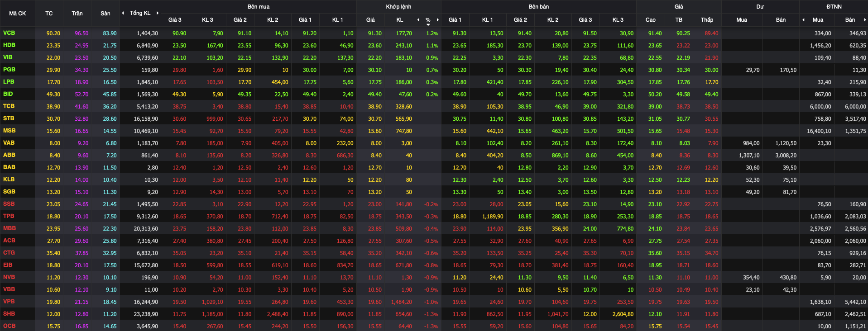Click the Bán header under Dư
This screenshot has width=868, height=331.
pos(781,20)
